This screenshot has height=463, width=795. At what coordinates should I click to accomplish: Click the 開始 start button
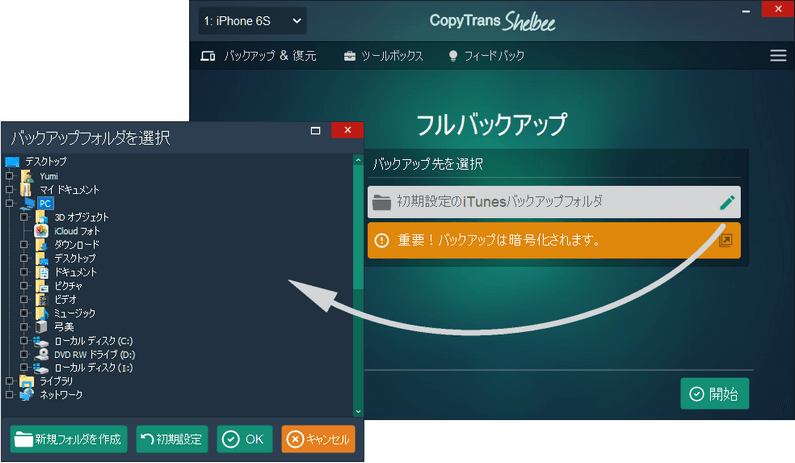point(714,394)
